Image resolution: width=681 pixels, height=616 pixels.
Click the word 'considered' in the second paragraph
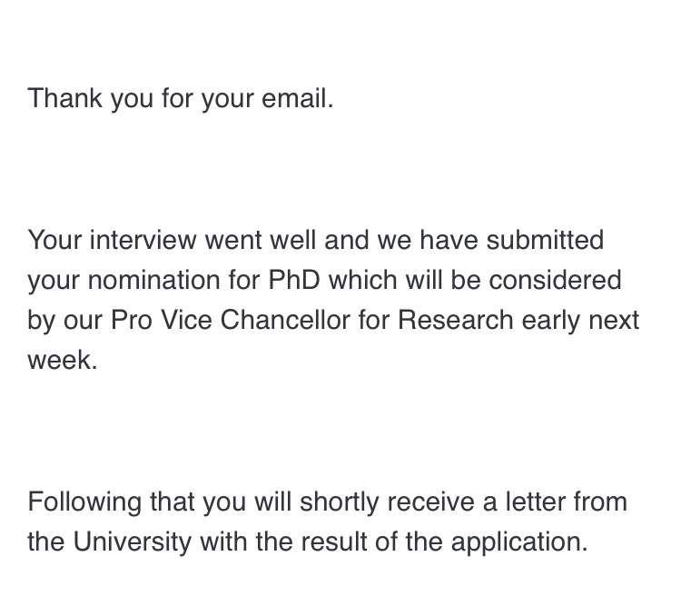pos(555,280)
